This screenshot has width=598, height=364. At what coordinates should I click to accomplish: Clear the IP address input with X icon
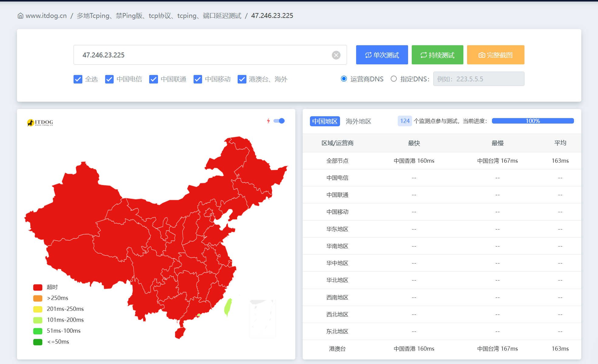[336, 55]
